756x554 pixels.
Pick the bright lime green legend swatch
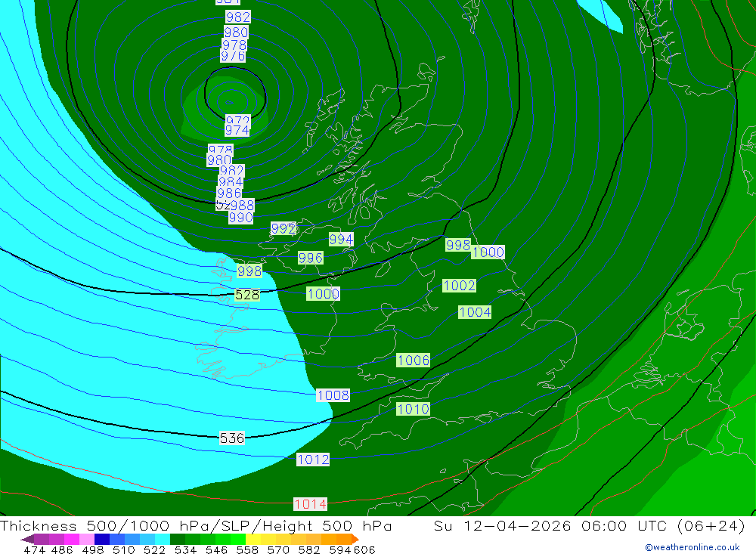[x=238, y=539]
